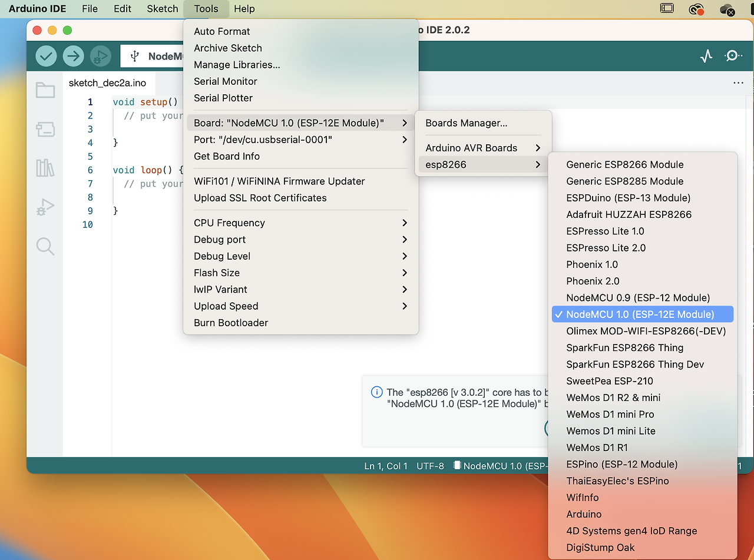This screenshot has height=560, width=754.
Task: Choose Auto Format from Tools menu
Action: (300, 31)
